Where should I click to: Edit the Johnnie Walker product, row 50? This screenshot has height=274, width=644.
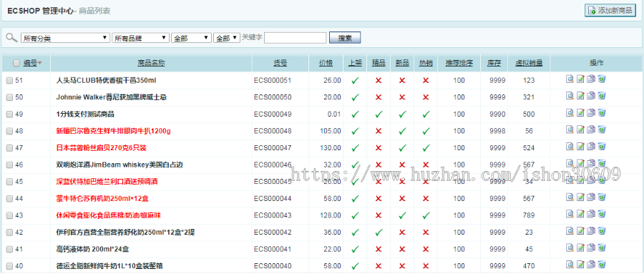pos(581,95)
